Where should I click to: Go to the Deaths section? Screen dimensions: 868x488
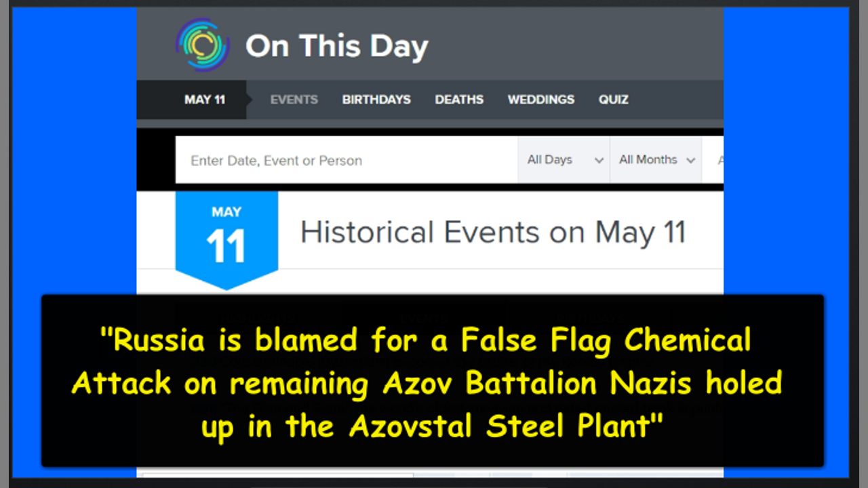459,100
